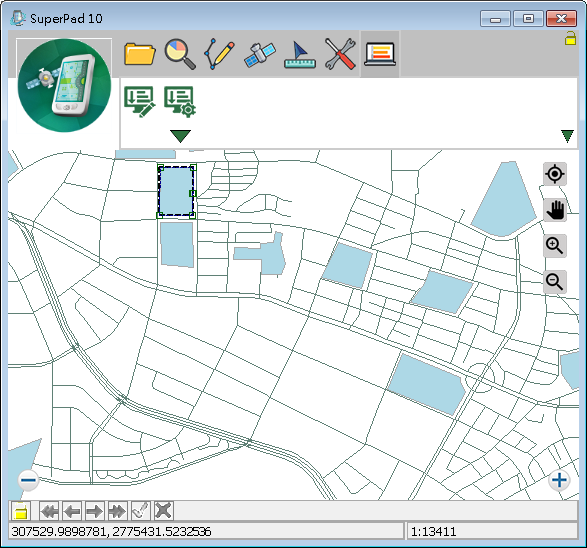Select the zoom in magnifier button
Image resolution: width=587 pixels, height=548 pixels.
coord(554,246)
